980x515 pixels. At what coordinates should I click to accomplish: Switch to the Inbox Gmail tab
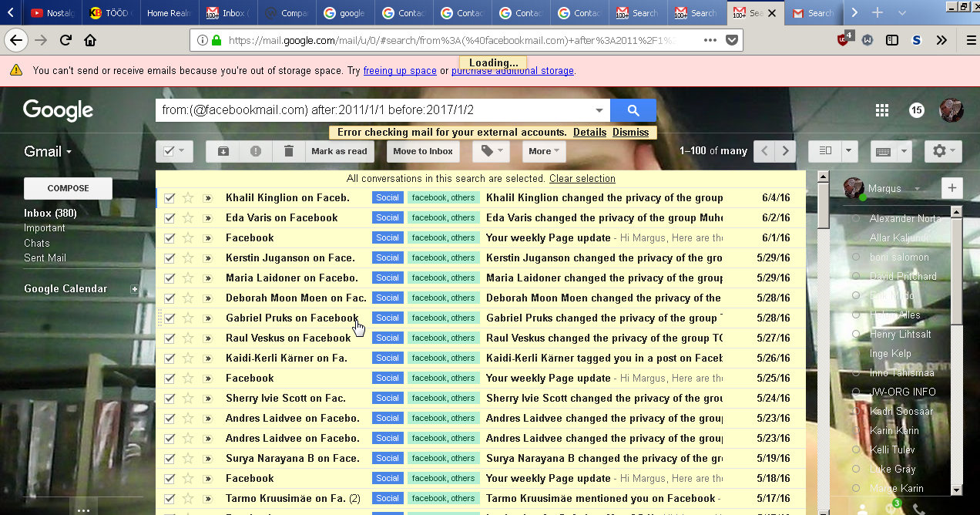[x=228, y=12]
